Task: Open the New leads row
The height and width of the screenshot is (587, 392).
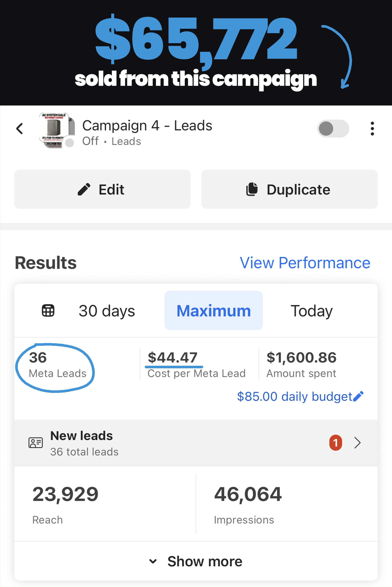Action: pyautogui.click(x=175, y=443)
